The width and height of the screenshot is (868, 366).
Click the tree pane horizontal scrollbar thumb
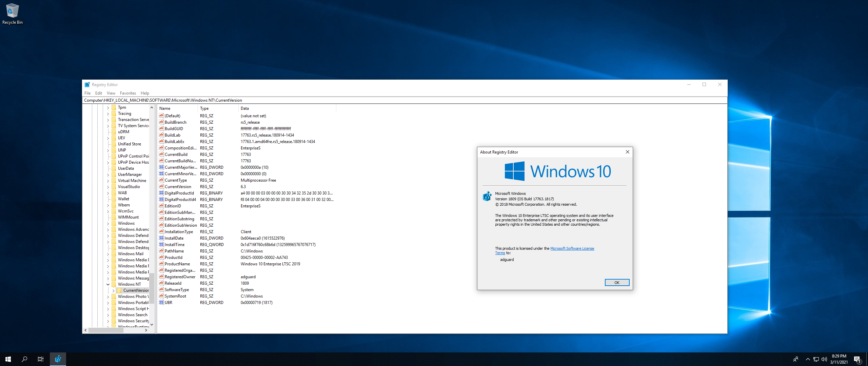click(106, 330)
